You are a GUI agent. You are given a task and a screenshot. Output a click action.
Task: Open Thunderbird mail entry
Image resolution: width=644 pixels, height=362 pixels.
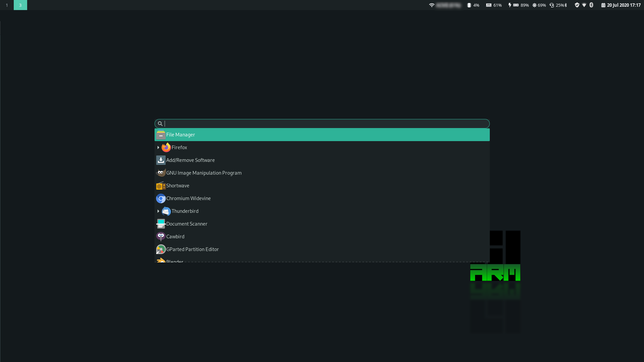[x=185, y=211]
